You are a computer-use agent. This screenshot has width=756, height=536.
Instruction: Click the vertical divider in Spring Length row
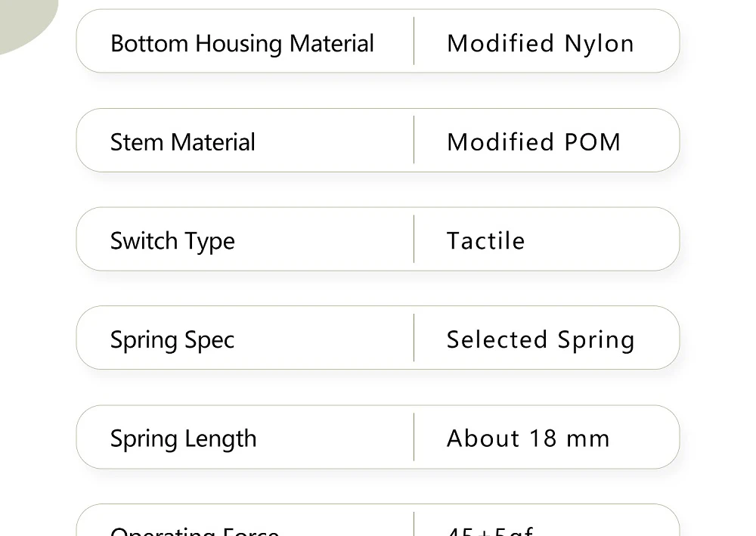[414, 437]
